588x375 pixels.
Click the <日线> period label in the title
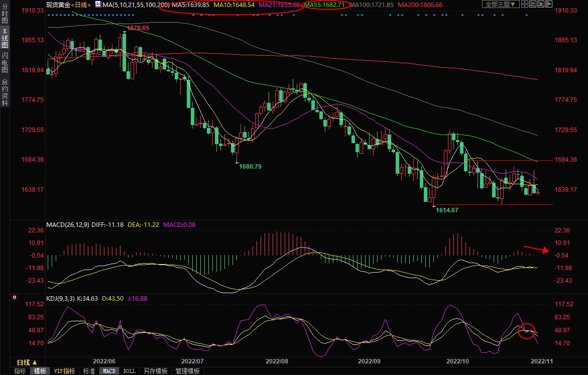81,5
